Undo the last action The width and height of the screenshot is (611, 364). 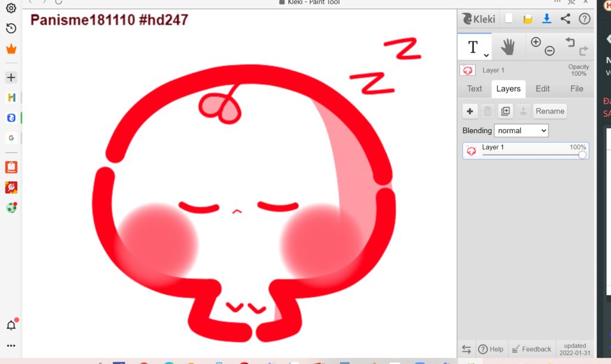pos(570,42)
